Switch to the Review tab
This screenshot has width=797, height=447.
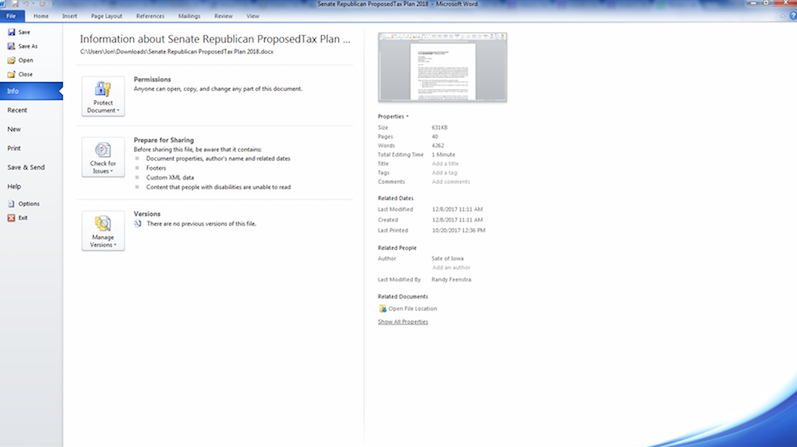tap(223, 16)
